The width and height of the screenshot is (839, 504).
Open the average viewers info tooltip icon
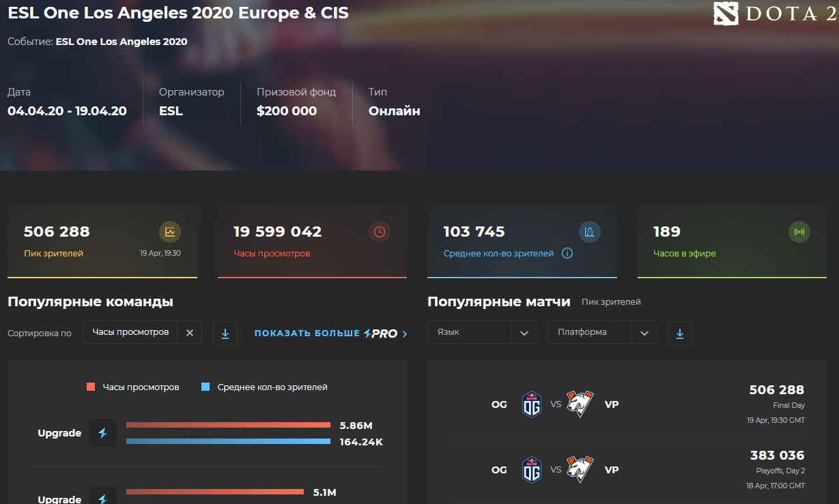[x=567, y=254]
